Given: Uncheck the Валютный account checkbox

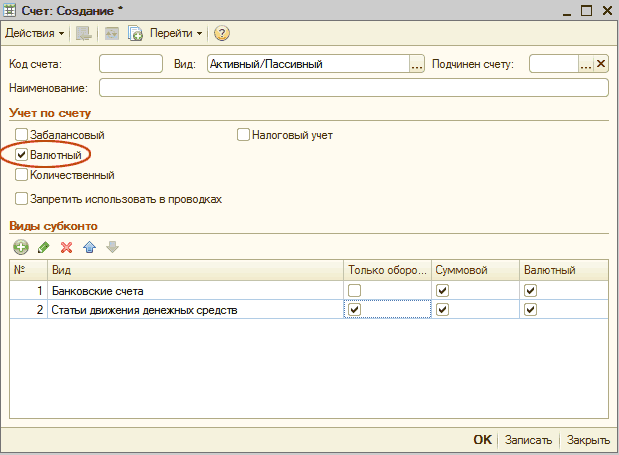Looking at the screenshot, I should [x=21, y=155].
